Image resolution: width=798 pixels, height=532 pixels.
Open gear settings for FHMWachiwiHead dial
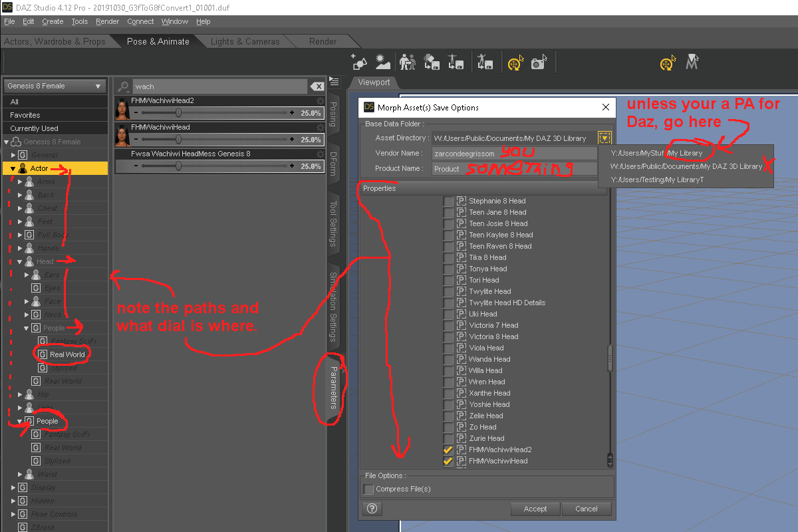coord(320,128)
